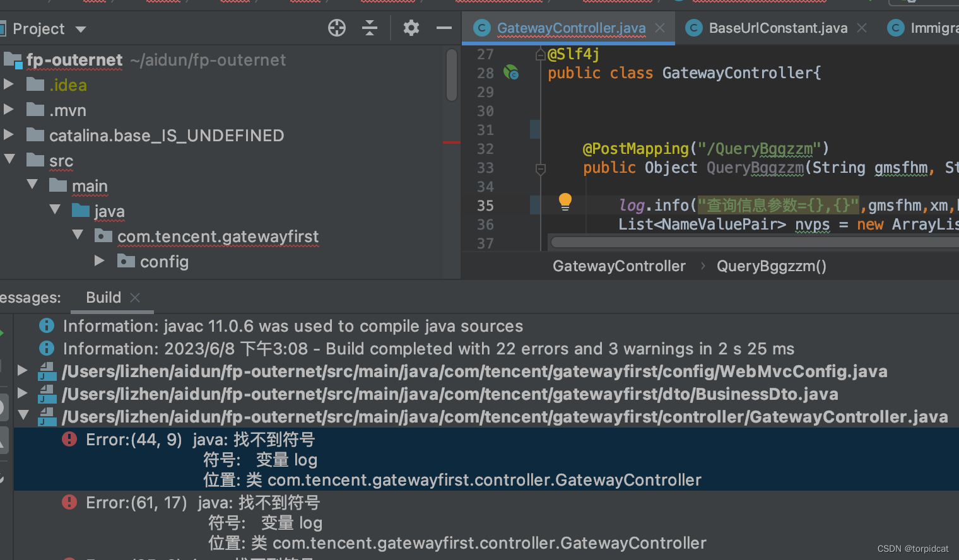Screen dimensions: 959x560
Task: Click the file icon beside BusinessDto.java path
Action: [47, 394]
